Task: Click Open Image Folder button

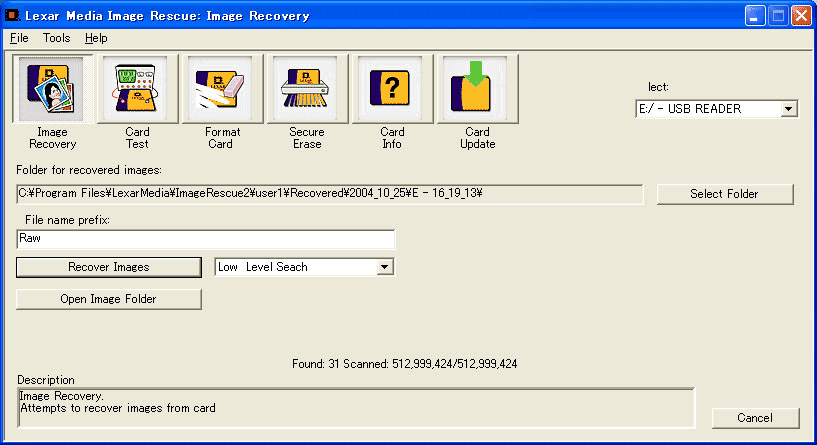Action: coord(109,299)
